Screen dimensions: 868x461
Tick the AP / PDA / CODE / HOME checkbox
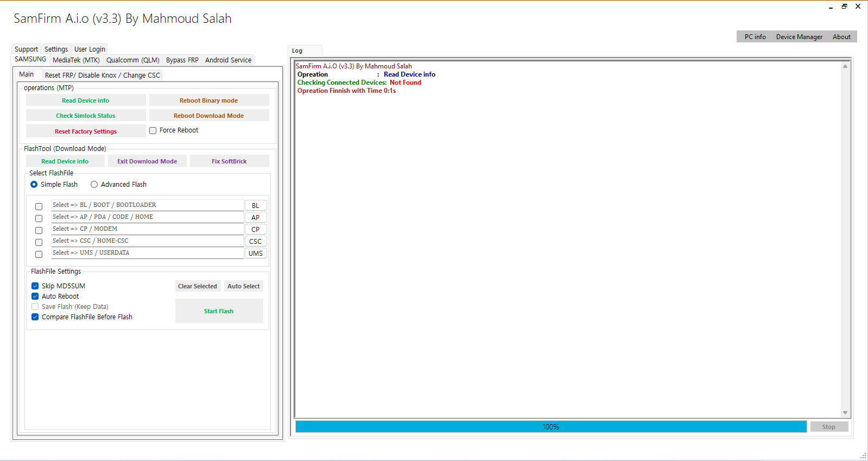click(39, 218)
